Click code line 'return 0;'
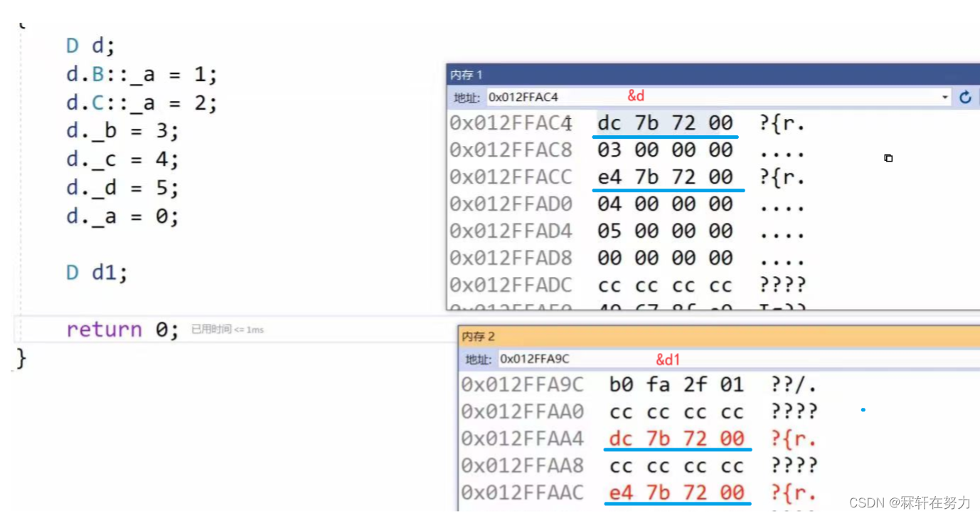The height and width of the screenshot is (516, 980). [122, 330]
